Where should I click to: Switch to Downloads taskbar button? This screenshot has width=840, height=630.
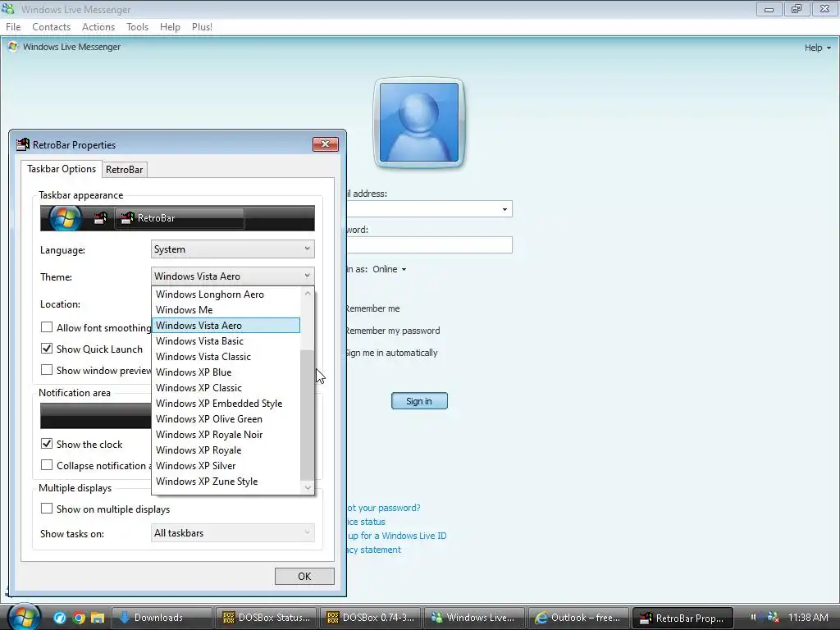click(161, 618)
